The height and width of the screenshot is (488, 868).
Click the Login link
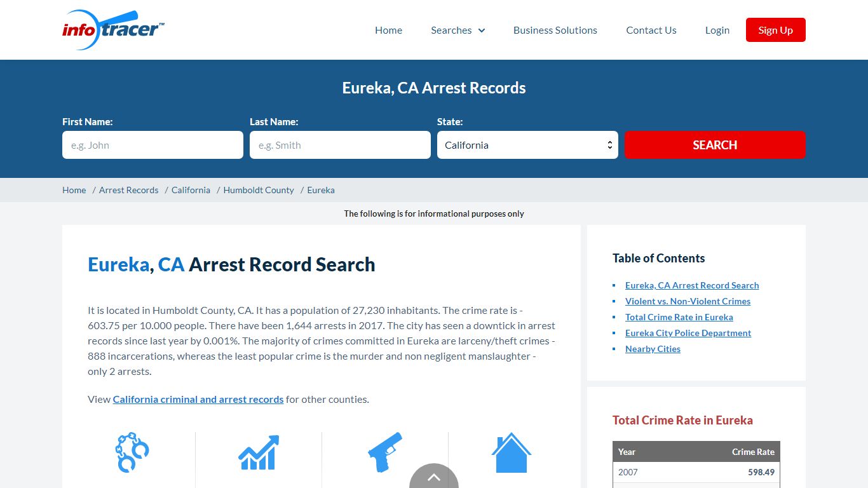717,30
